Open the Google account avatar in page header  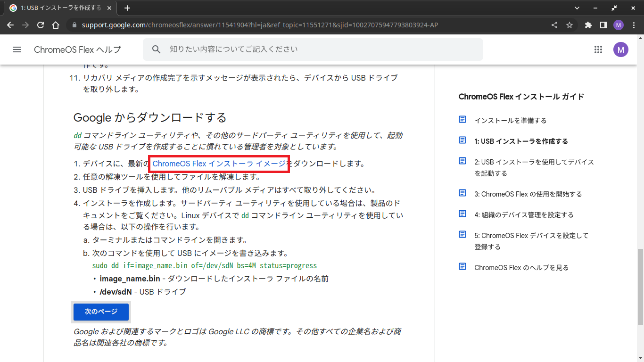[621, 49]
